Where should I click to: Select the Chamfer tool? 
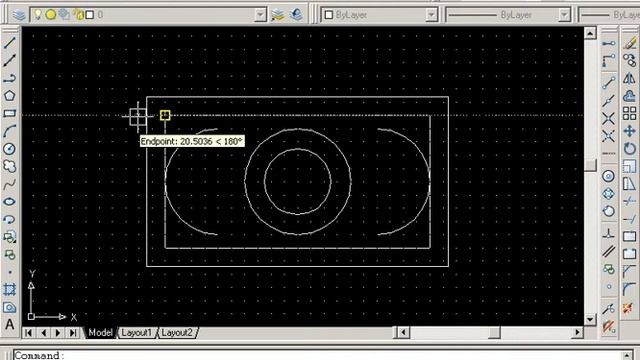[x=629, y=271]
